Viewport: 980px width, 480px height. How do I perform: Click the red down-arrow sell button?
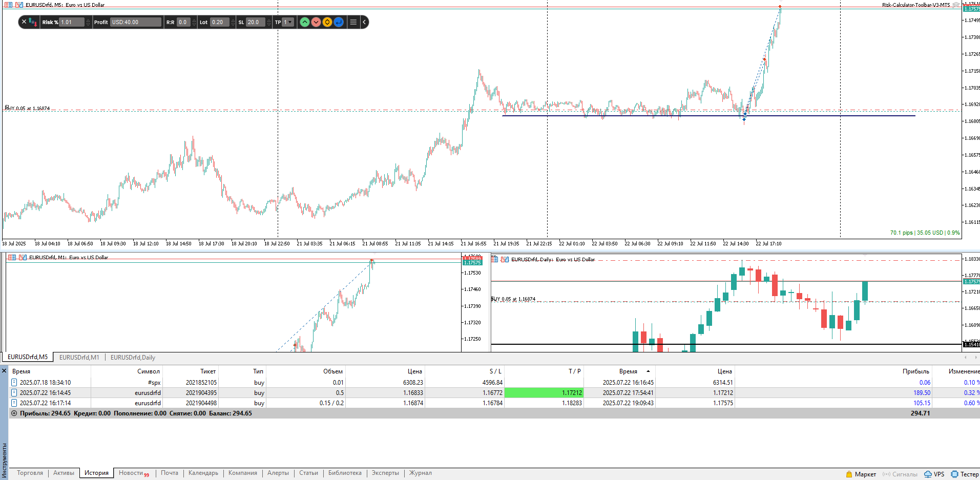[x=316, y=22]
